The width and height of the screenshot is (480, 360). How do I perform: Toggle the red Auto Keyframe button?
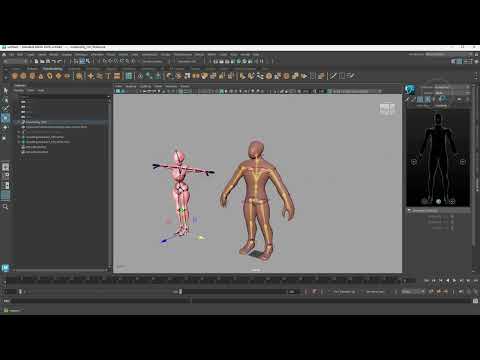(x=315, y=292)
